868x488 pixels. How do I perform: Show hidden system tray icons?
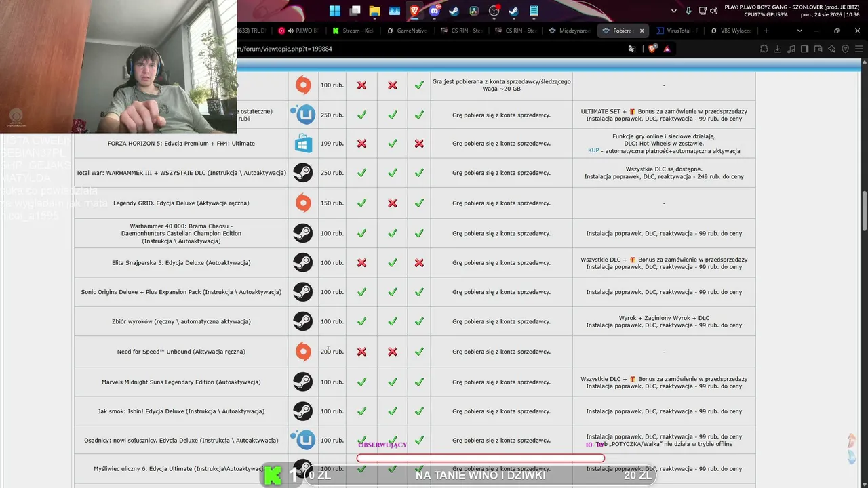673,11
